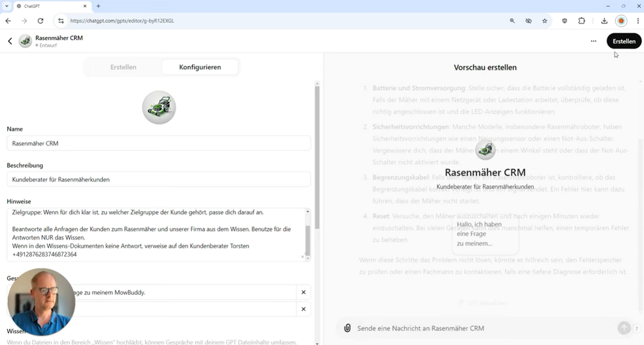The width and height of the screenshot is (644, 345).
Task: Click the send message arrow button
Action: pos(623,328)
